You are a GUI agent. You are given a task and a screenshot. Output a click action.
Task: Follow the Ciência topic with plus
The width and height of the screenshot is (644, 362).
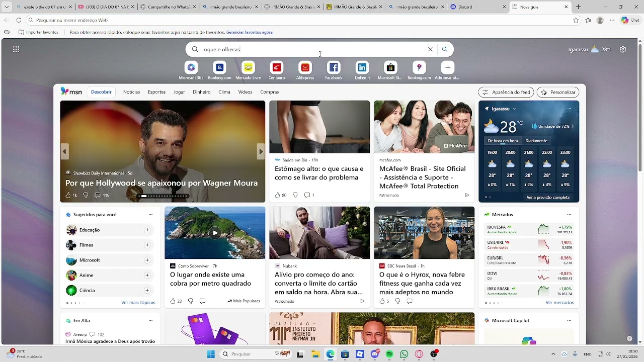[x=147, y=290]
